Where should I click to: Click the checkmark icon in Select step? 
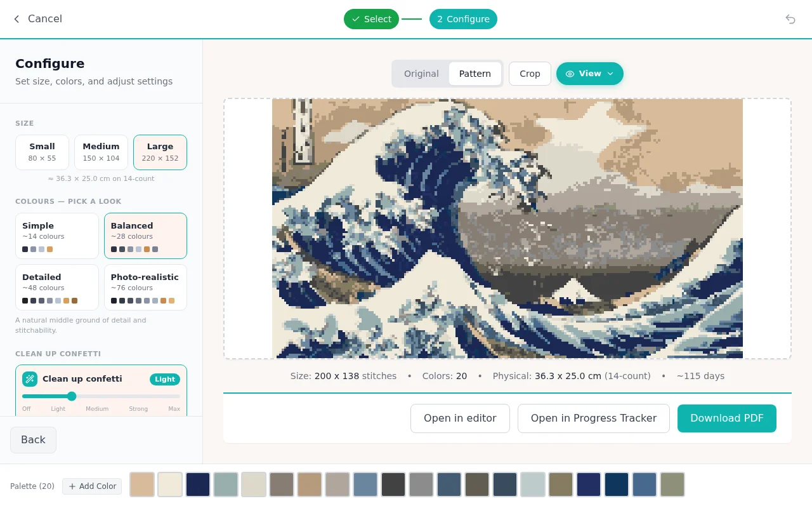[x=356, y=19]
